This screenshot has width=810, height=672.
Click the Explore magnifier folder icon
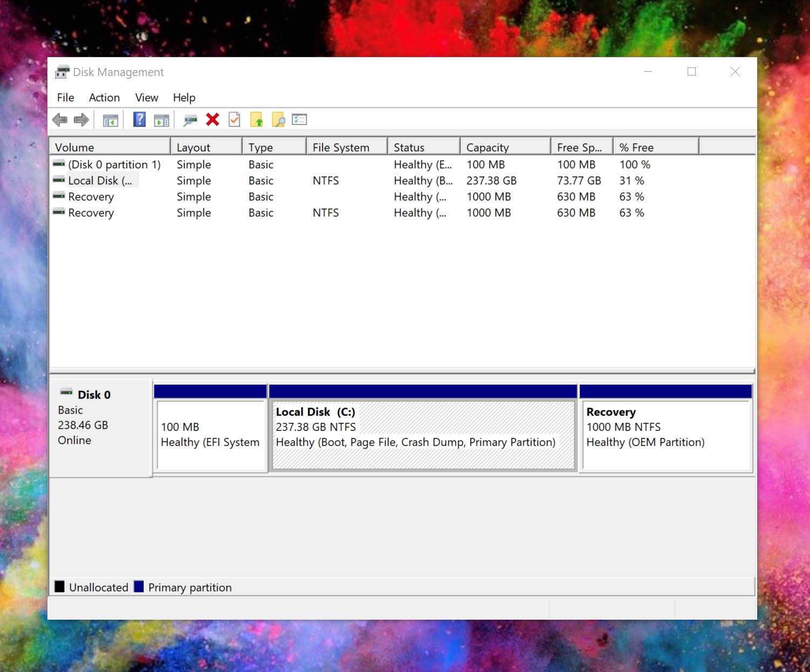(x=278, y=120)
